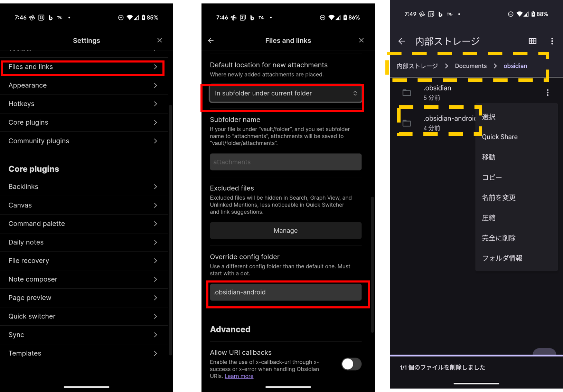563x392 pixels.
Task: Close the Settings screen with X
Action: point(160,40)
